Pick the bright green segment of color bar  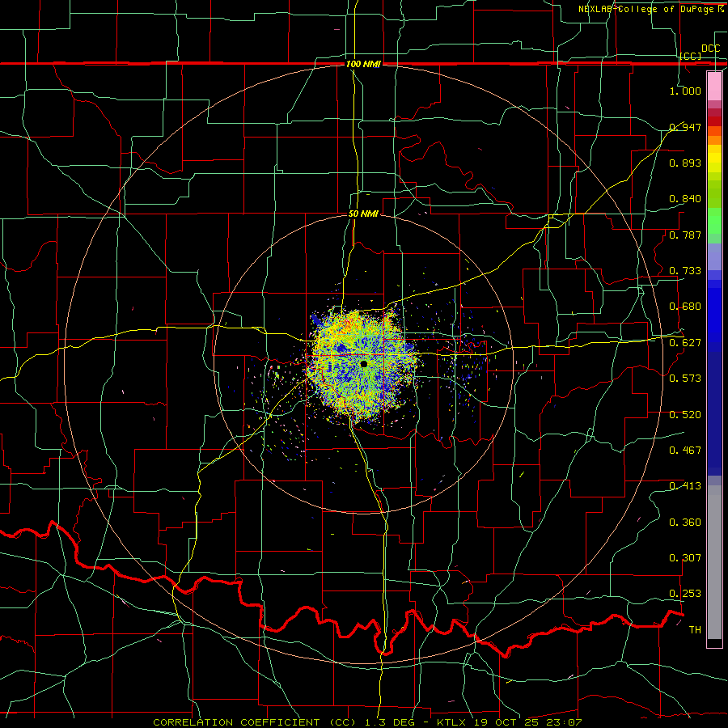(x=714, y=221)
